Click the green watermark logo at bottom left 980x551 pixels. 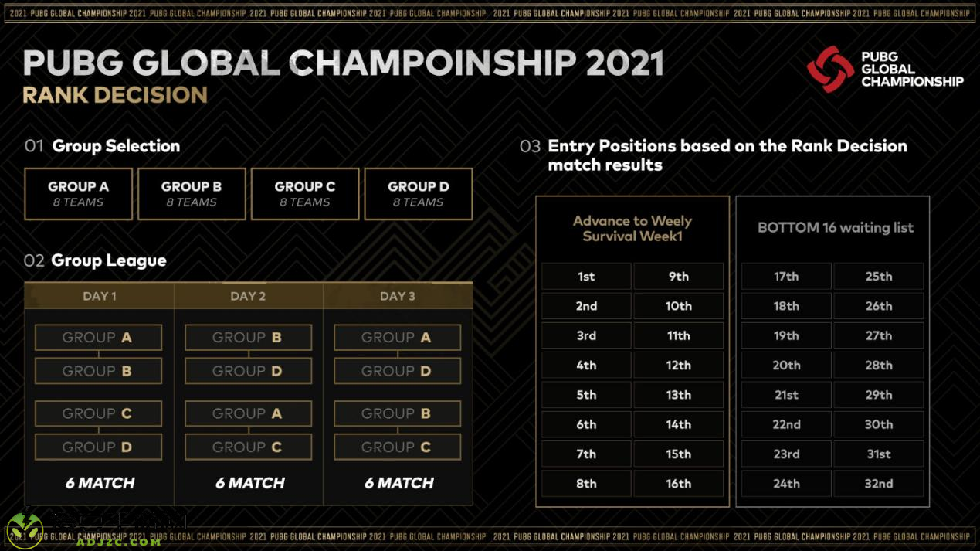coord(25,531)
